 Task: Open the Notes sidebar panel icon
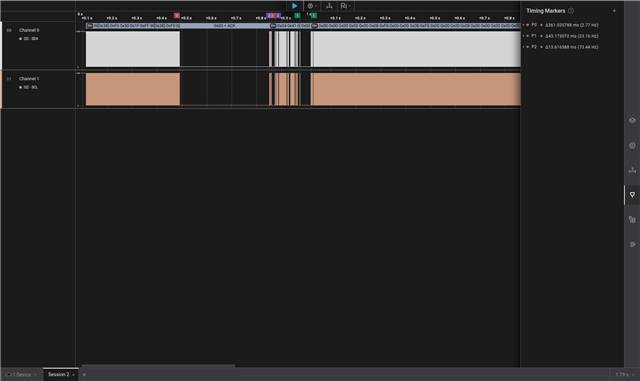click(632, 244)
